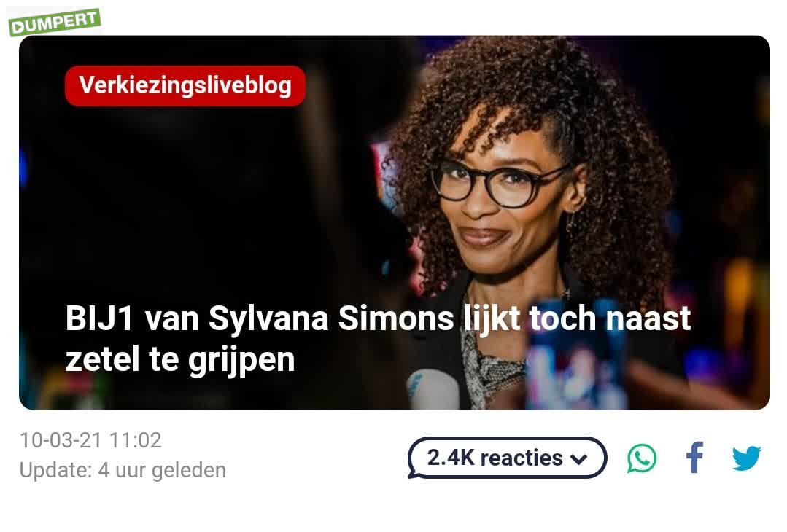The height and width of the screenshot is (532, 787).
Task: Click the 10-03-21 11:02 publish timestamp
Action: (91, 440)
